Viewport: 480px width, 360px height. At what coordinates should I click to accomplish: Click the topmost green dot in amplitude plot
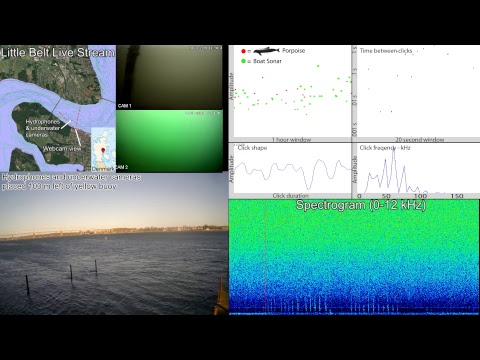(x=318, y=66)
